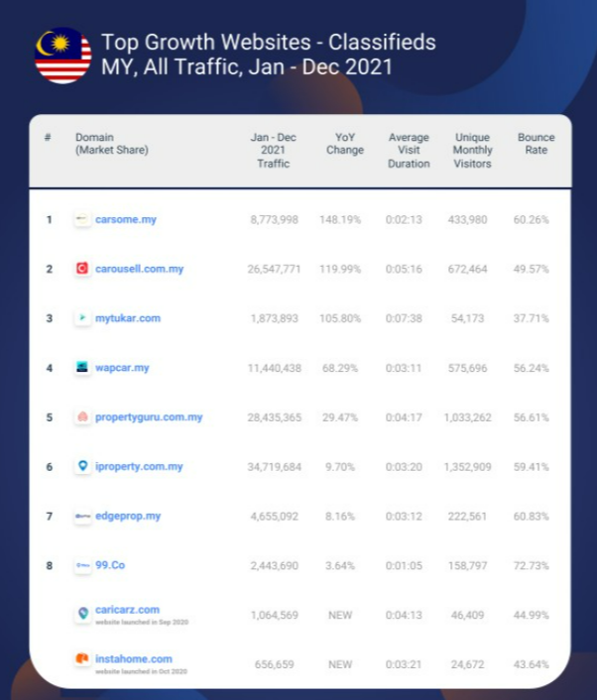Select unique visitors value 575,696
The width and height of the screenshot is (597, 700).
tap(467, 368)
